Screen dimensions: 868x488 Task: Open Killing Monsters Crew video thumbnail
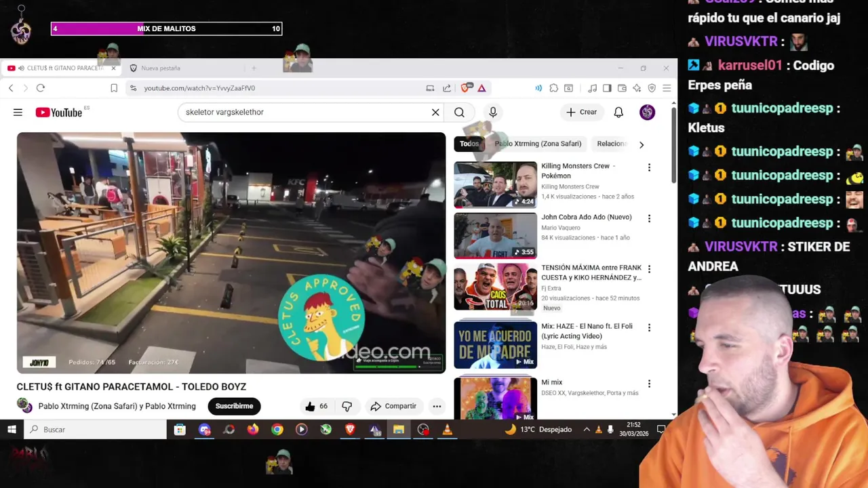(x=495, y=184)
